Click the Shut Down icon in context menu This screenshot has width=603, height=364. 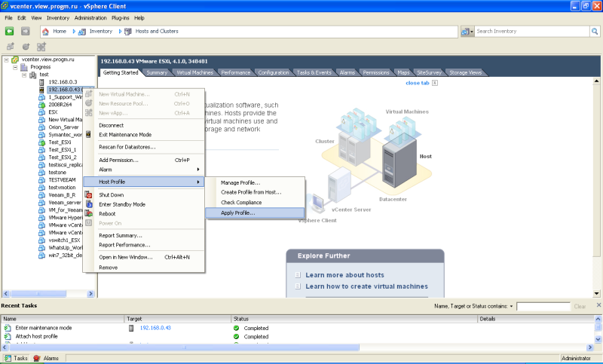coord(88,194)
